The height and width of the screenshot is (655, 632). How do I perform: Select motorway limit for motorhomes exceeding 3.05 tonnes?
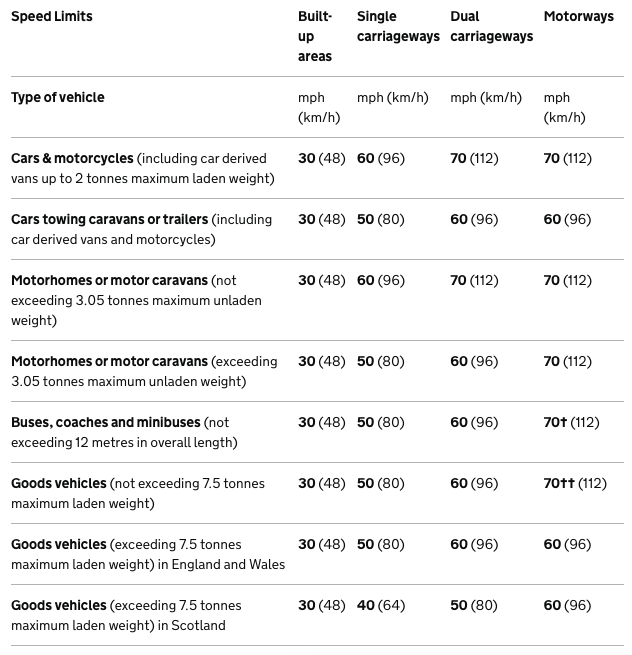click(x=567, y=362)
